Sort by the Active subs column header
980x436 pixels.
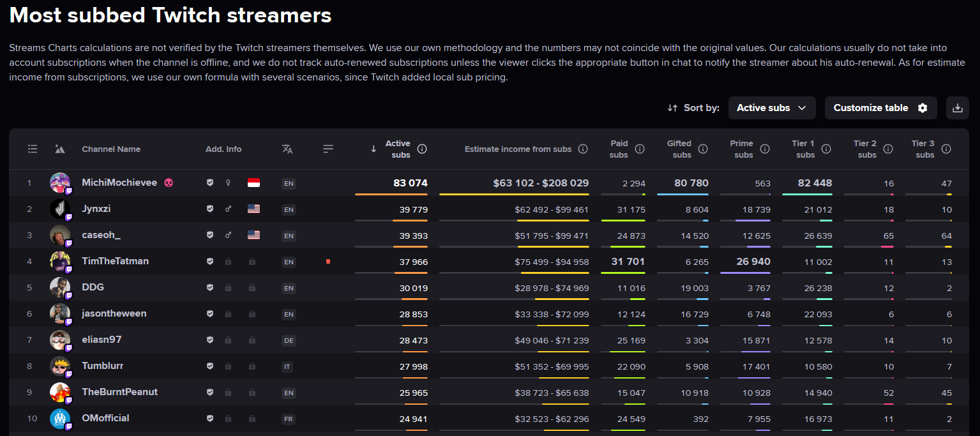398,149
